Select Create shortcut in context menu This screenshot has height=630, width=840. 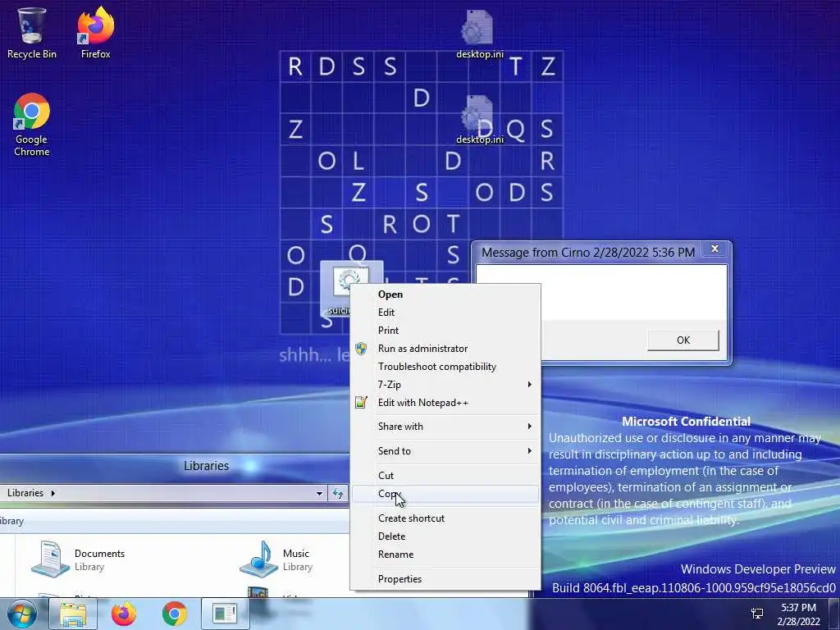[445, 518]
